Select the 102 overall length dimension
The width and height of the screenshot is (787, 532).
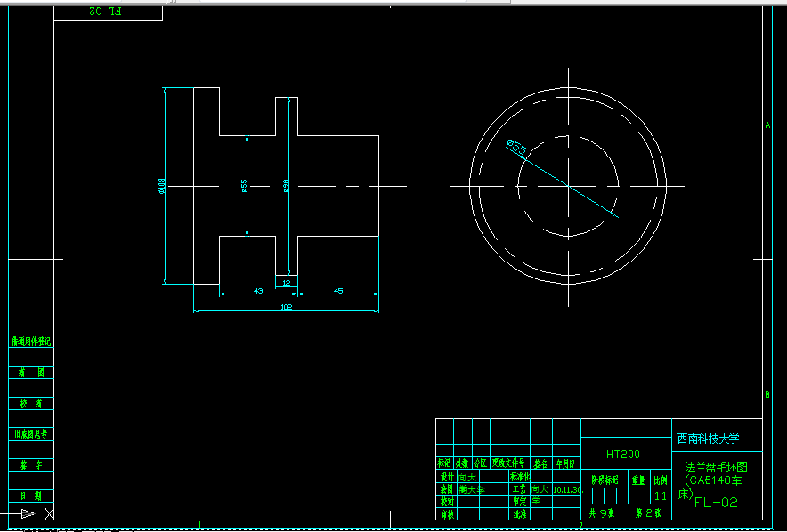[286, 307]
